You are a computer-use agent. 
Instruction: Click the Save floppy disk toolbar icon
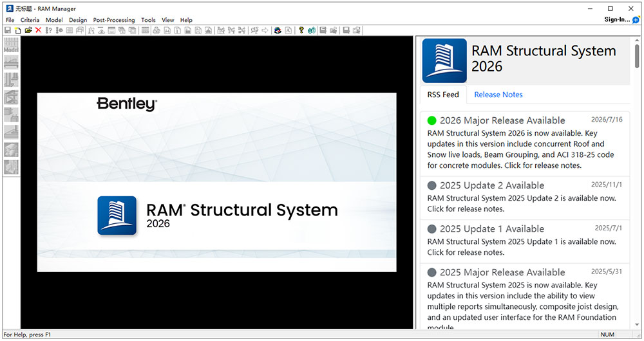click(x=7, y=30)
